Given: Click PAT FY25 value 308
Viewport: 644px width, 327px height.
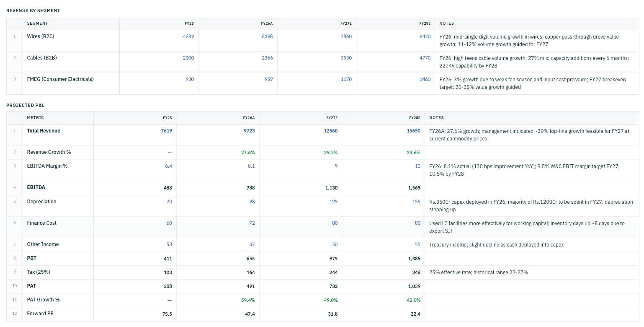Looking at the screenshot, I should [x=167, y=286].
